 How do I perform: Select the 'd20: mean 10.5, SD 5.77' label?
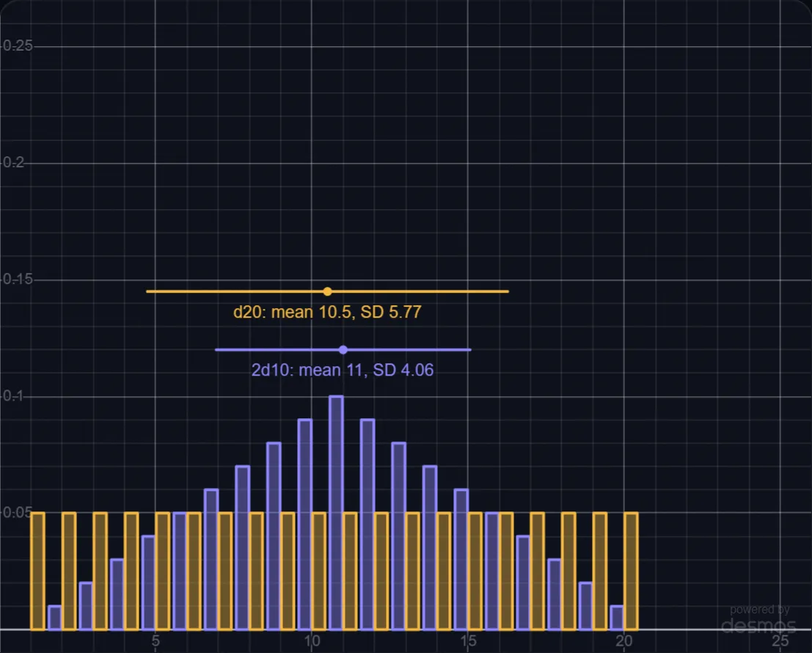click(327, 313)
